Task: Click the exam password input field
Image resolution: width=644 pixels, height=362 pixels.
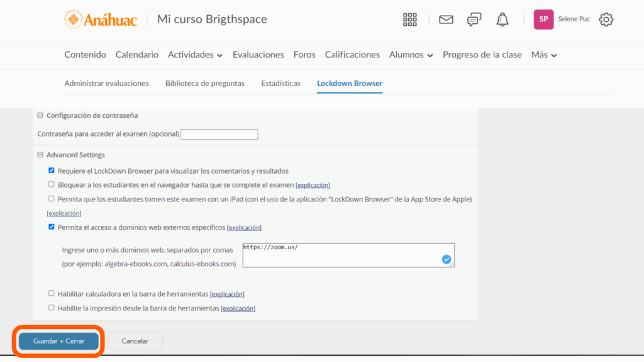Action: pos(219,134)
